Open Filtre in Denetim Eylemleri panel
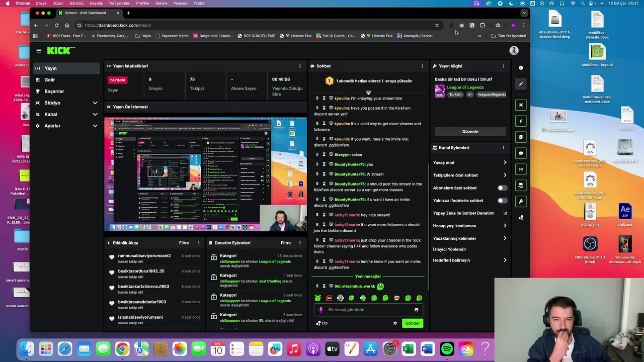The width and height of the screenshot is (644, 362). (x=286, y=243)
